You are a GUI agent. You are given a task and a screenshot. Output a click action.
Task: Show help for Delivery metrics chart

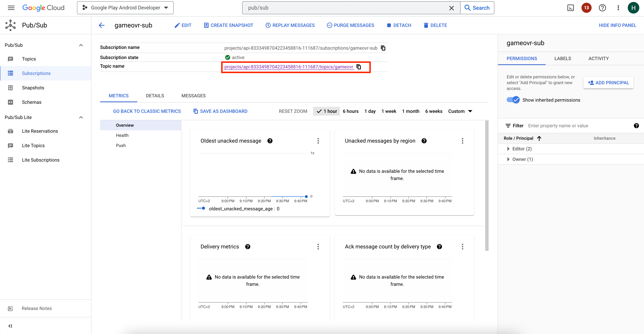coord(248,247)
